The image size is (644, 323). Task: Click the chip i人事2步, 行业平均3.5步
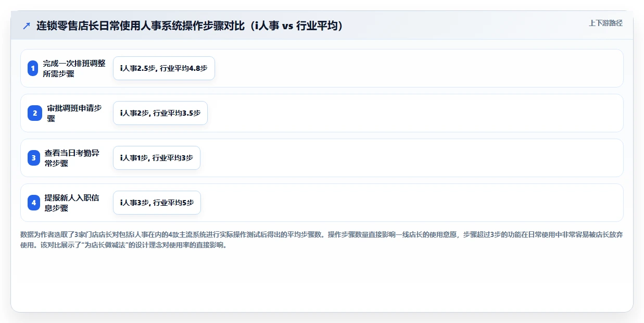click(x=160, y=113)
